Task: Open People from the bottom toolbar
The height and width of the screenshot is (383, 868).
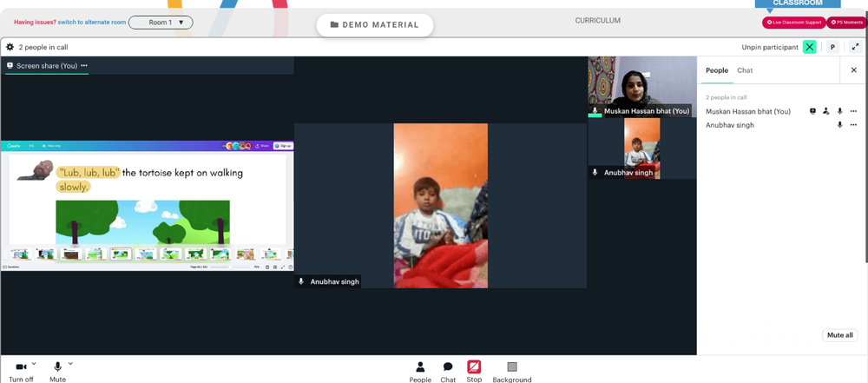Action: click(420, 371)
